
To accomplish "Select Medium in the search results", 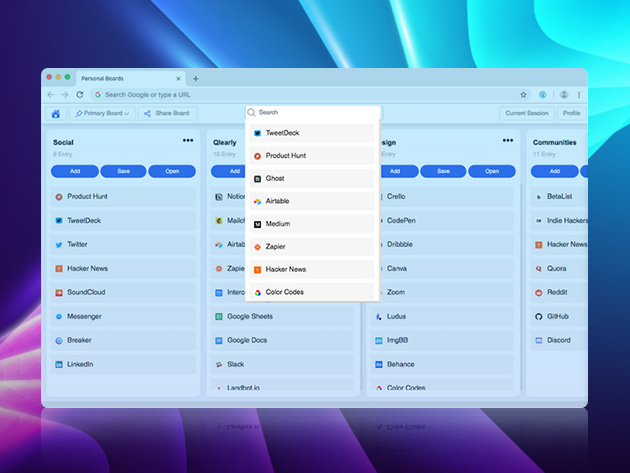I will [312, 224].
